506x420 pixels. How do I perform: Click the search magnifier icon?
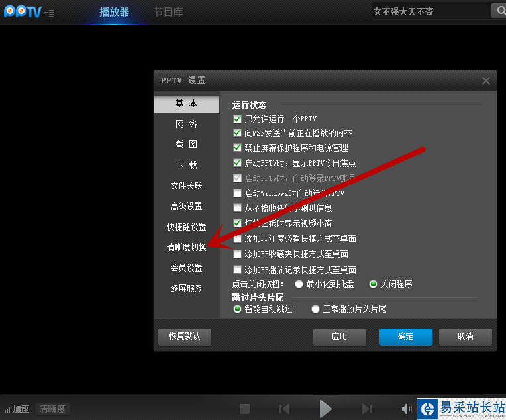coord(499,11)
